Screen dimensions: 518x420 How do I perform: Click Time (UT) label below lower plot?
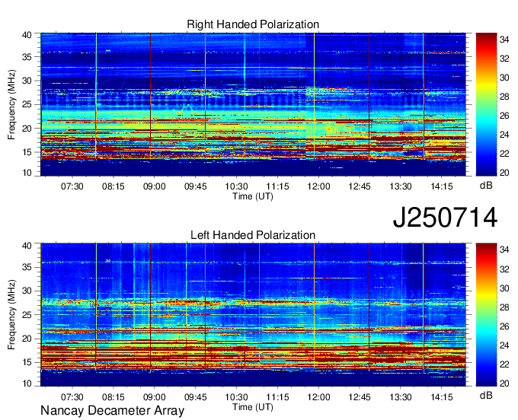(253, 407)
